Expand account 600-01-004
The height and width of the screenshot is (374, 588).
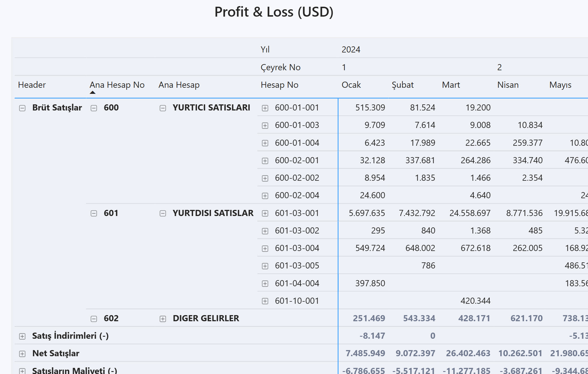[x=265, y=143]
